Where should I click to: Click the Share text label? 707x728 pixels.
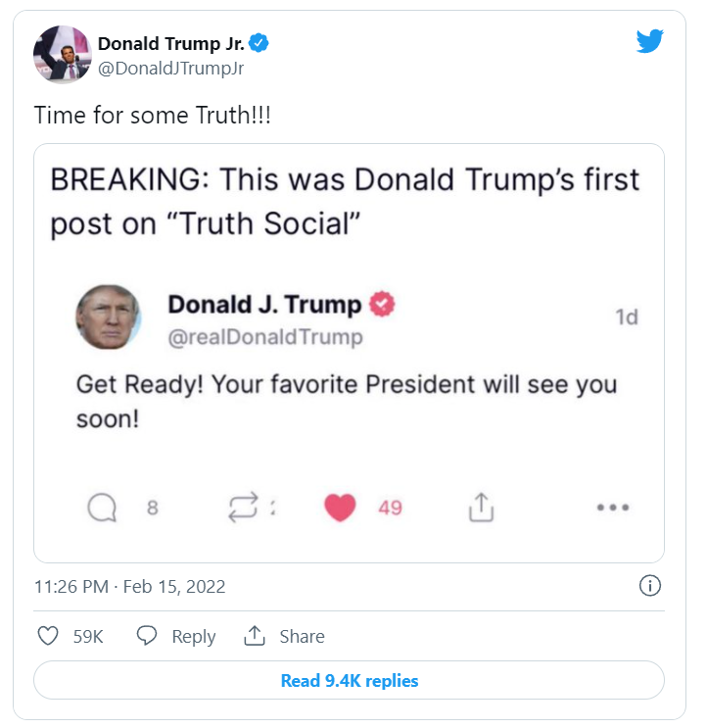(302, 636)
